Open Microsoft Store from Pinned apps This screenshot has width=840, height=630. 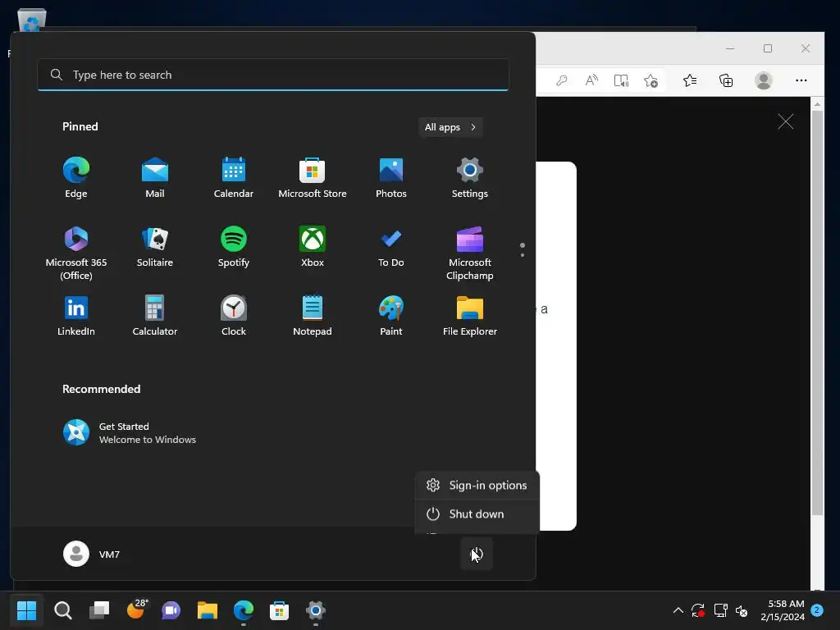[313, 178]
